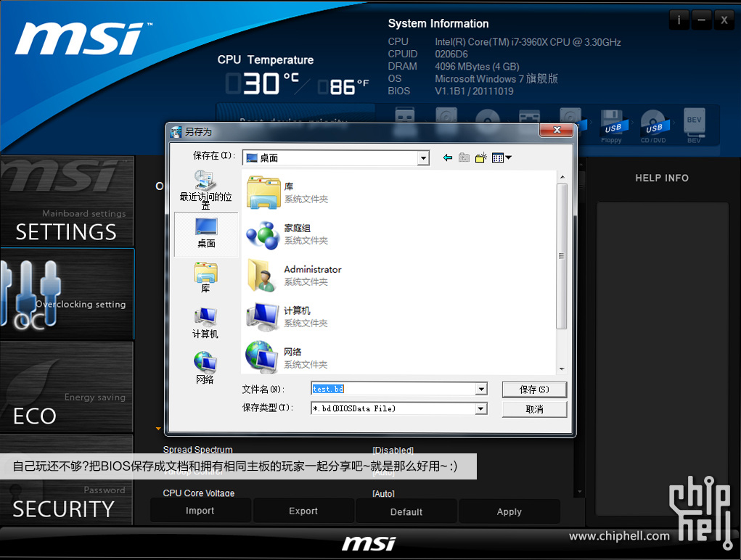The image size is (741, 560).
Task: Click the CPU Core Voltage setting row
Action: coord(279,493)
